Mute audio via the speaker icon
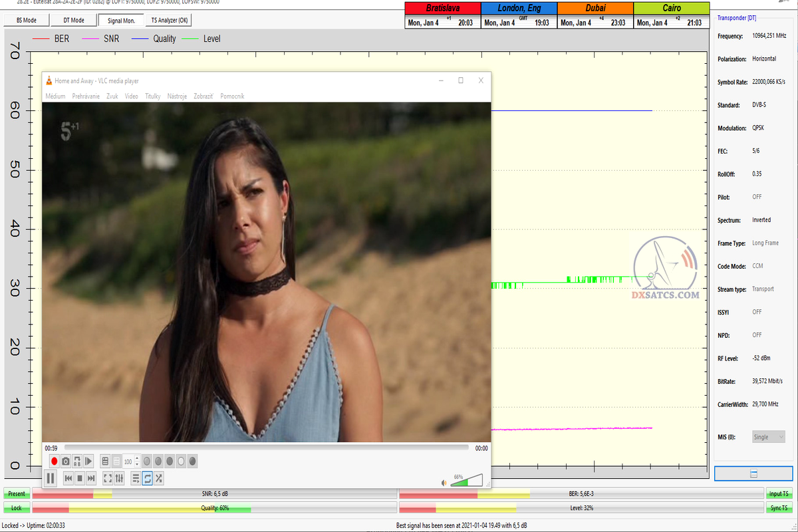This screenshot has width=798, height=532. pos(444,482)
